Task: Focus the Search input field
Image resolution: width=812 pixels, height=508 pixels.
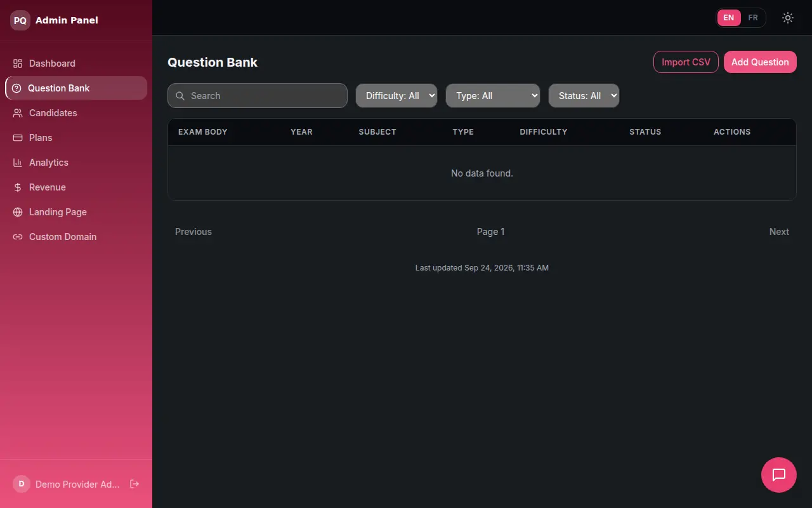Action: [x=258, y=96]
